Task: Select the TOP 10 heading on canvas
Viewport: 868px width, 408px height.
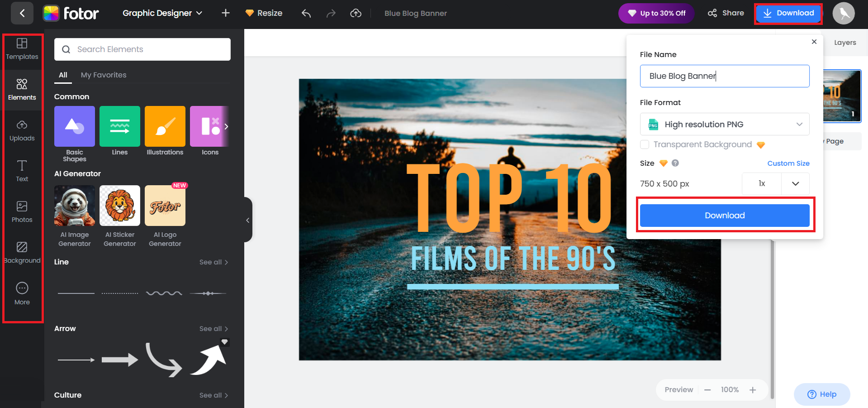Action: (x=509, y=198)
